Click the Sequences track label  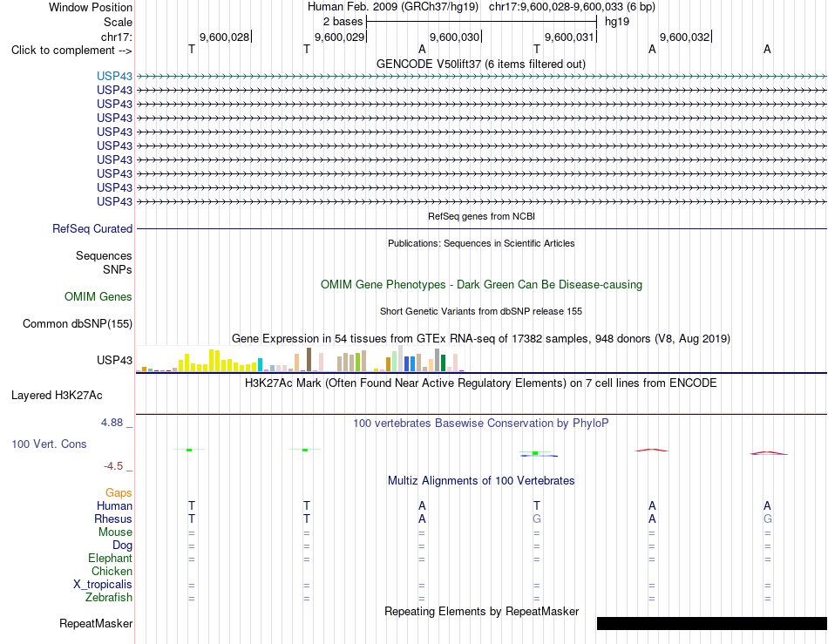click(104, 256)
